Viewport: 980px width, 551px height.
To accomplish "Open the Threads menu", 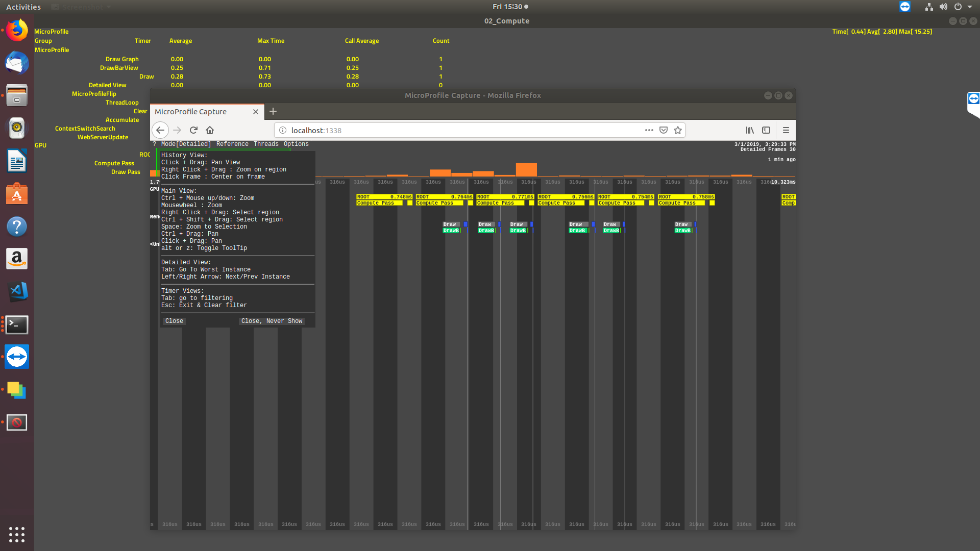I will point(266,144).
